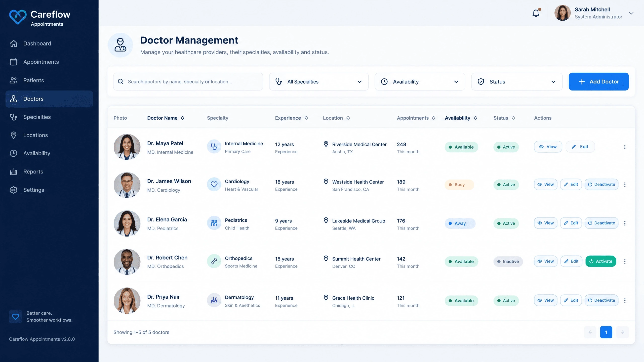Open the Availability filter dropdown

click(x=420, y=82)
